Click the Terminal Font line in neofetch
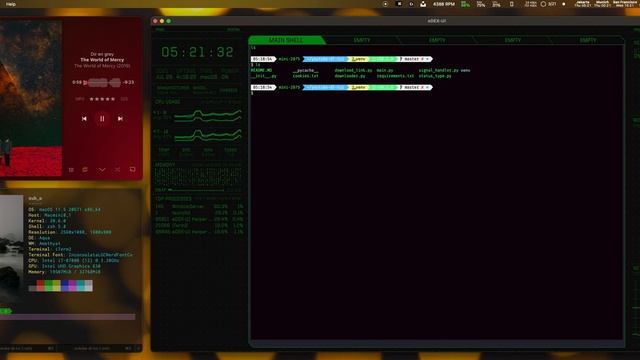The height and width of the screenshot is (360, 640). [x=80, y=255]
